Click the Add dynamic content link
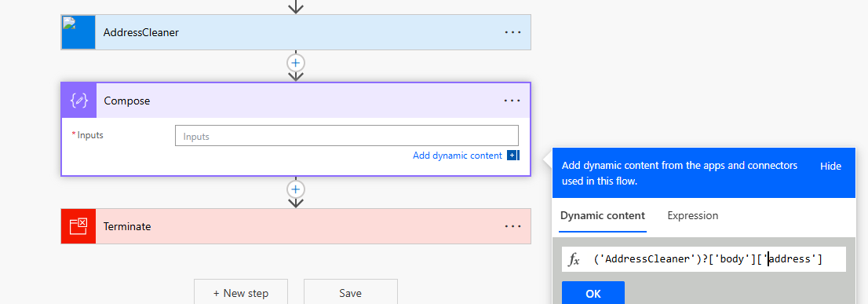The width and height of the screenshot is (868, 304). point(458,156)
